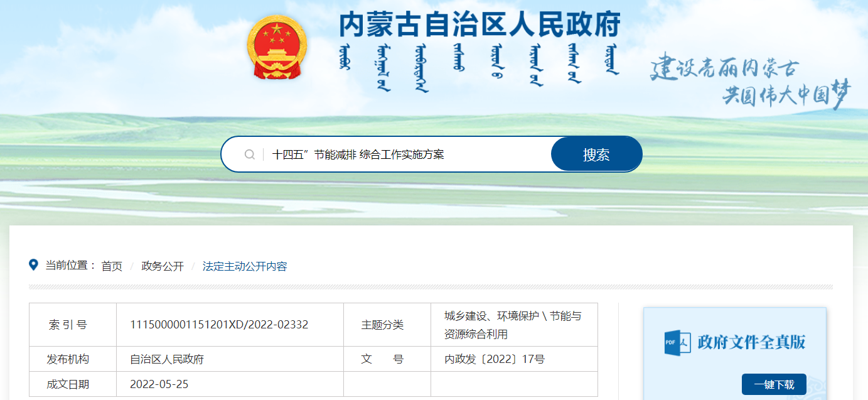The height and width of the screenshot is (400, 868).
Task: Select index number 1115000001151201XD/2022-02332
Action: tap(219, 325)
